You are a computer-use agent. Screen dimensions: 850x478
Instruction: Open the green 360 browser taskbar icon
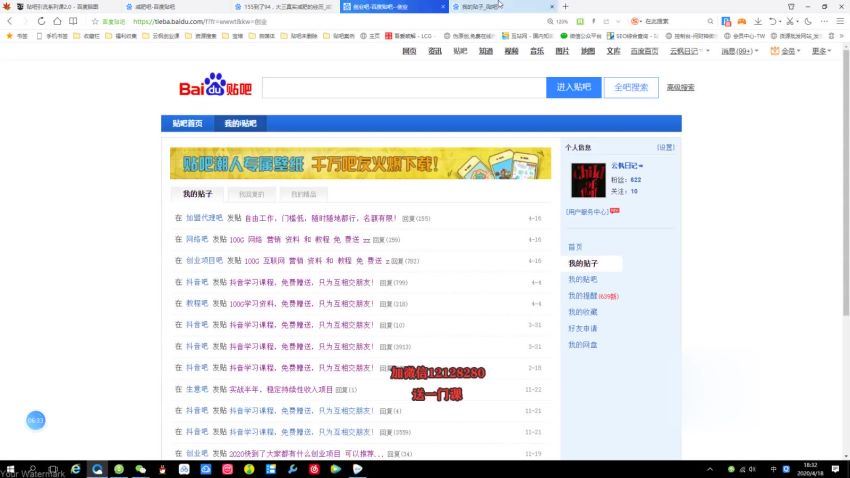[119, 469]
